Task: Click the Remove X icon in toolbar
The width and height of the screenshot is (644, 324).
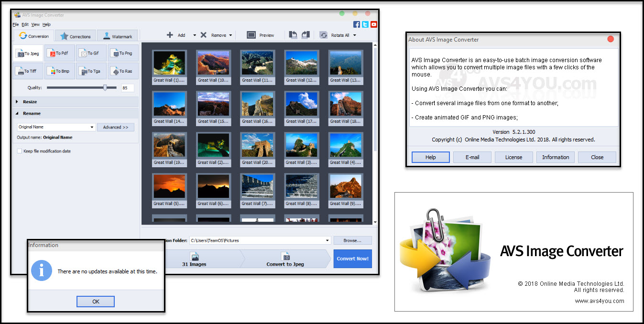Action: tap(204, 35)
